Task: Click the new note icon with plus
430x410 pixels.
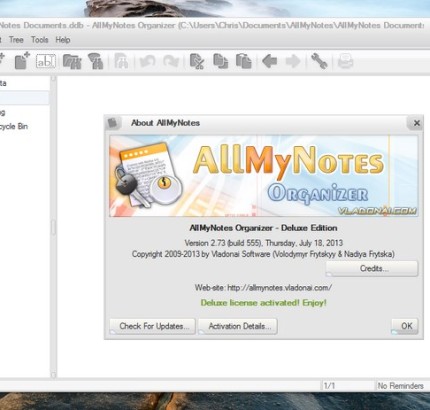Action: pos(22,61)
